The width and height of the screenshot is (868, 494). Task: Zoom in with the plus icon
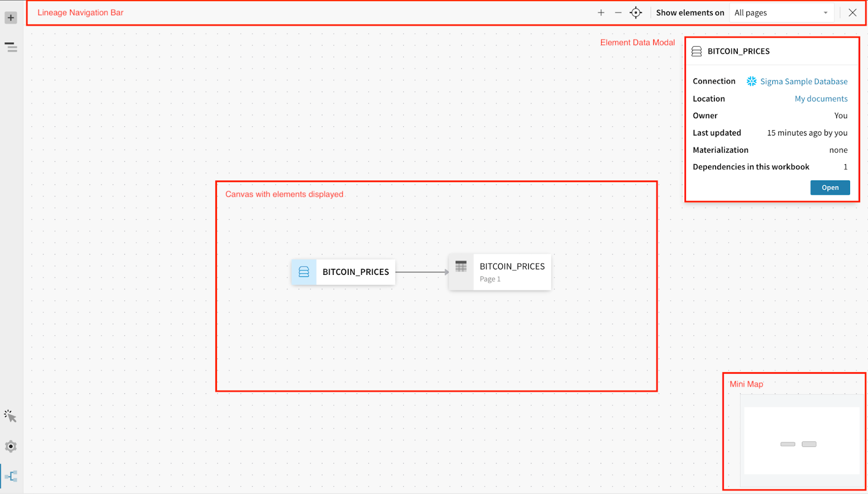coord(601,12)
